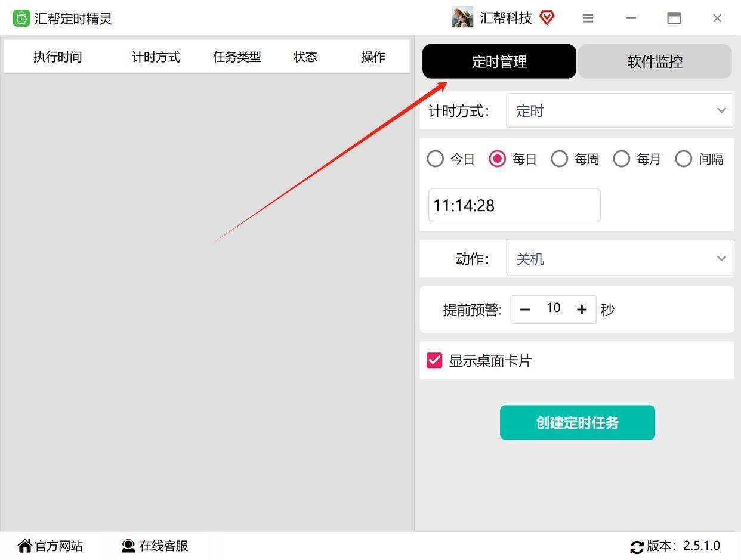741x560 pixels.
Task: Click the 11:14:28 time input field
Action: (x=514, y=205)
